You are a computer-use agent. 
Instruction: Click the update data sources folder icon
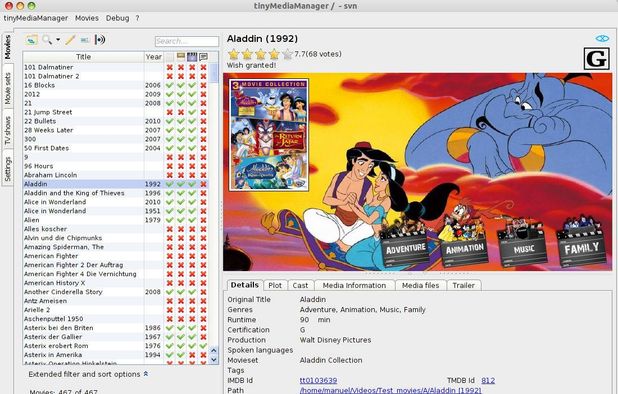(x=32, y=40)
